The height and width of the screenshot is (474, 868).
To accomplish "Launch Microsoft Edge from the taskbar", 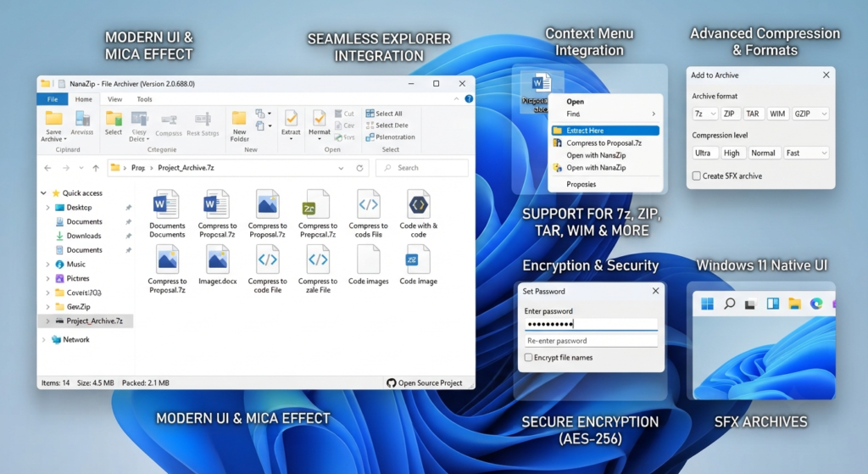I will (x=816, y=304).
